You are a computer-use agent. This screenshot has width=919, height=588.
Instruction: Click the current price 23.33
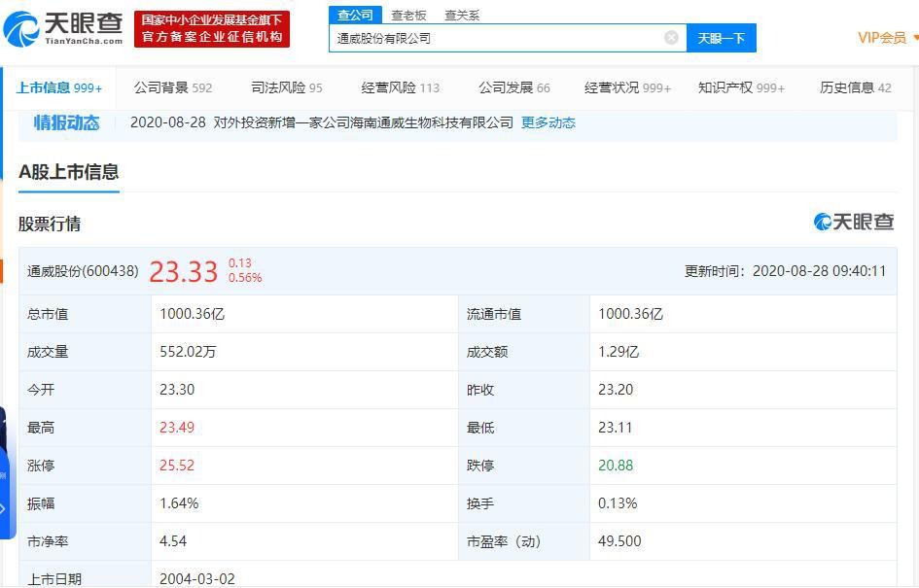[x=184, y=272]
